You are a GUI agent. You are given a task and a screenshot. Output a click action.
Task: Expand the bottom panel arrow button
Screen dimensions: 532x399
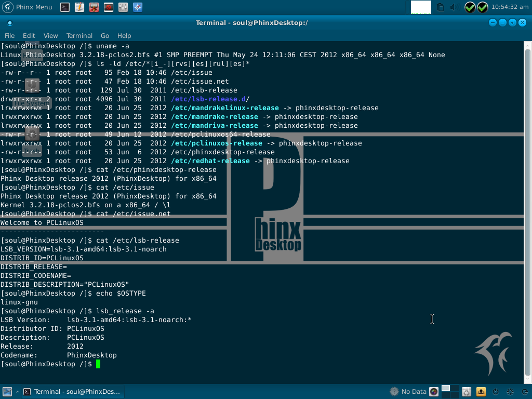point(17,392)
